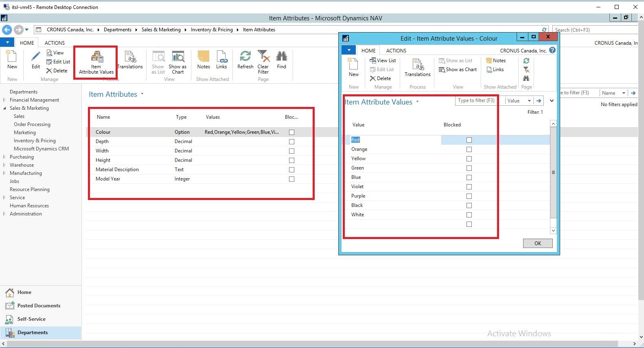
Task: Open Item Attribute Values in ribbon
Action: [x=96, y=63]
